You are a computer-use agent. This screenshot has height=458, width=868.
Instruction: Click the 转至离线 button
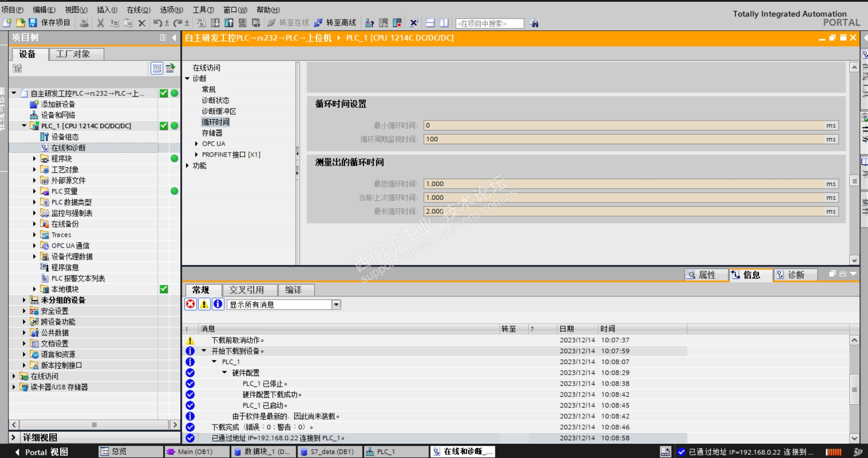tap(335, 23)
